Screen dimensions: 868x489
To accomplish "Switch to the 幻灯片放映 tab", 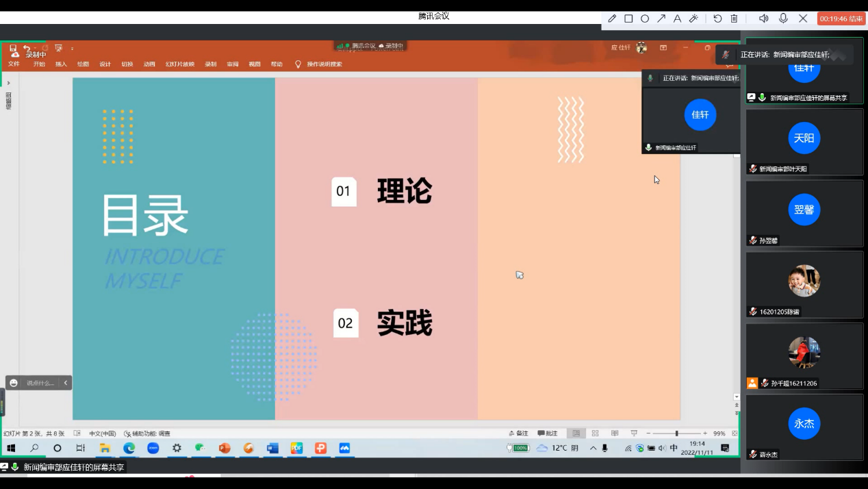I will (180, 64).
